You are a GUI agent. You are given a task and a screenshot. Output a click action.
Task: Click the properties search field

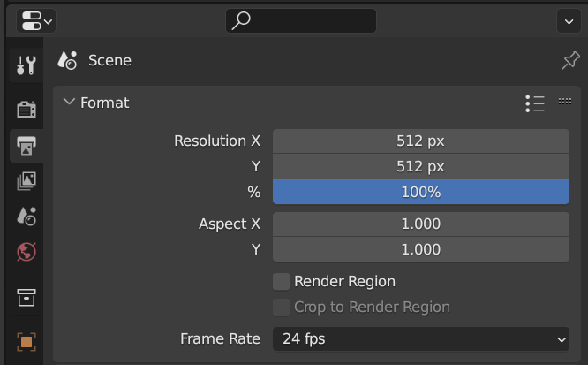301,20
